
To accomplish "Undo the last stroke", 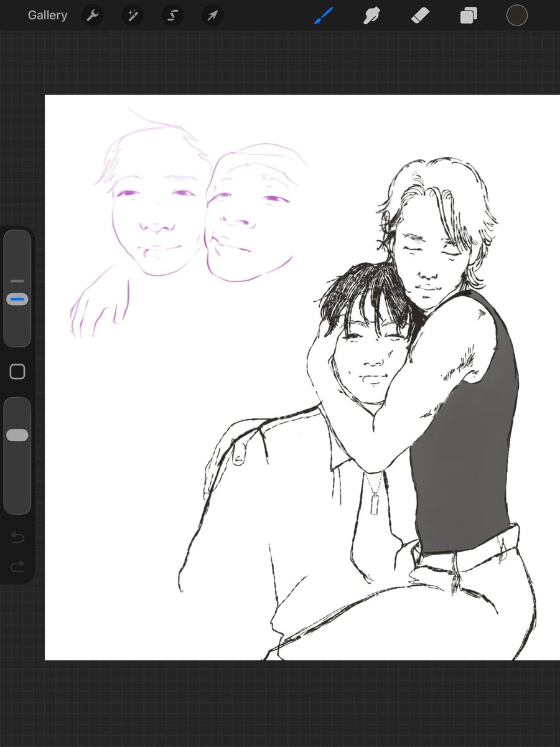I will (x=17, y=537).
